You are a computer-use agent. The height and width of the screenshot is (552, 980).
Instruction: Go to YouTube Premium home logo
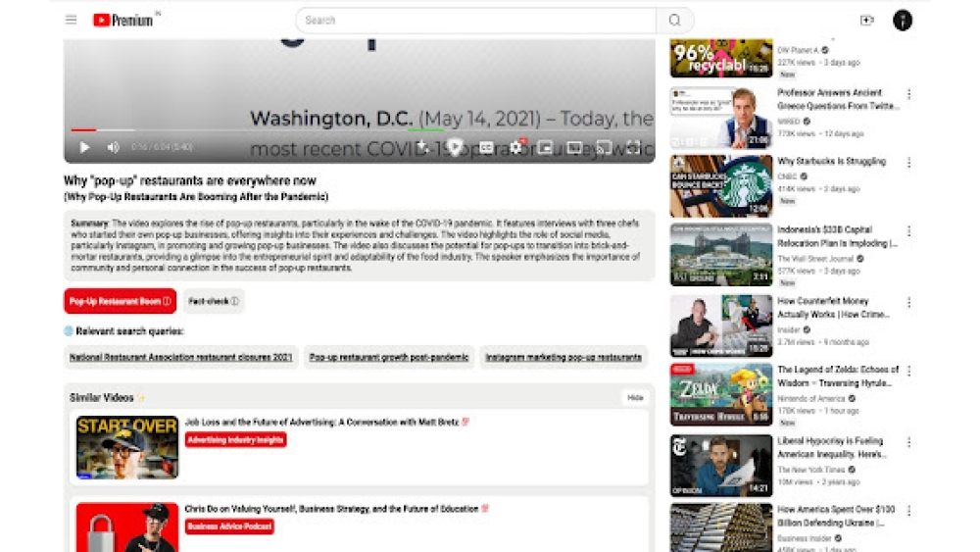point(123,20)
